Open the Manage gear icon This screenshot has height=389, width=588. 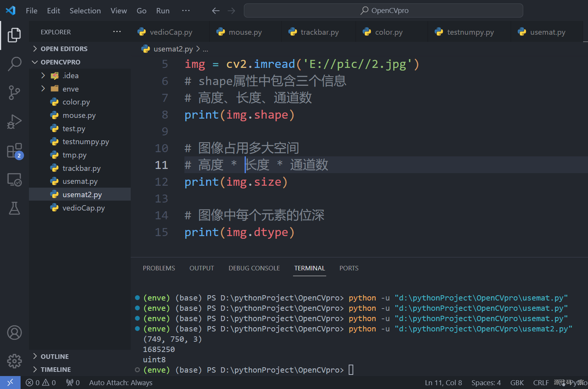click(x=14, y=361)
